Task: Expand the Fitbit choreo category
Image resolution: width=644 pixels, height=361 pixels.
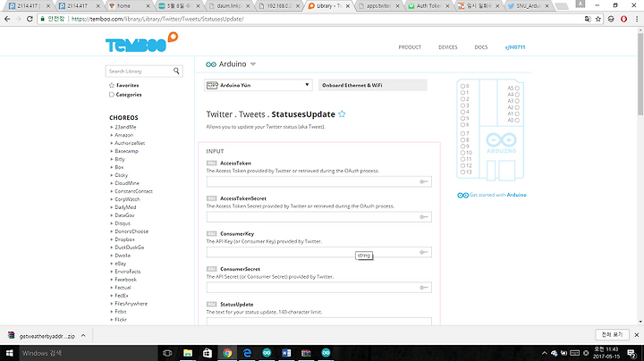Action: coord(111,311)
